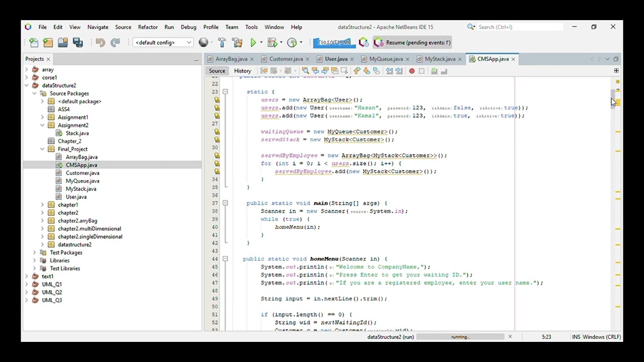The height and width of the screenshot is (362, 644).
Task: Open the Refactor menu
Action: [x=148, y=27]
